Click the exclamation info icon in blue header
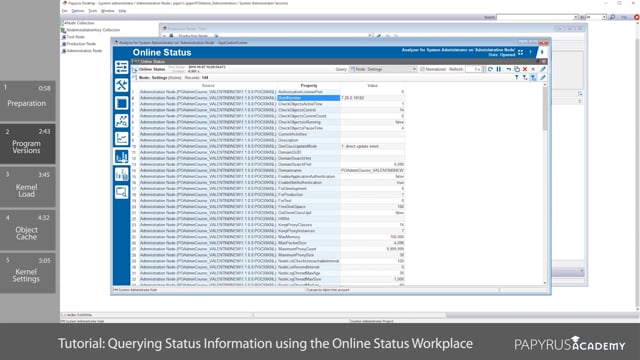The width and height of the screenshot is (640, 360). [531, 52]
